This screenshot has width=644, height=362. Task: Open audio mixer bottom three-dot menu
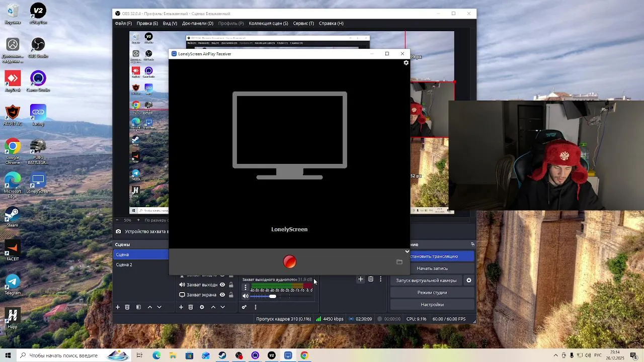click(x=255, y=307)
